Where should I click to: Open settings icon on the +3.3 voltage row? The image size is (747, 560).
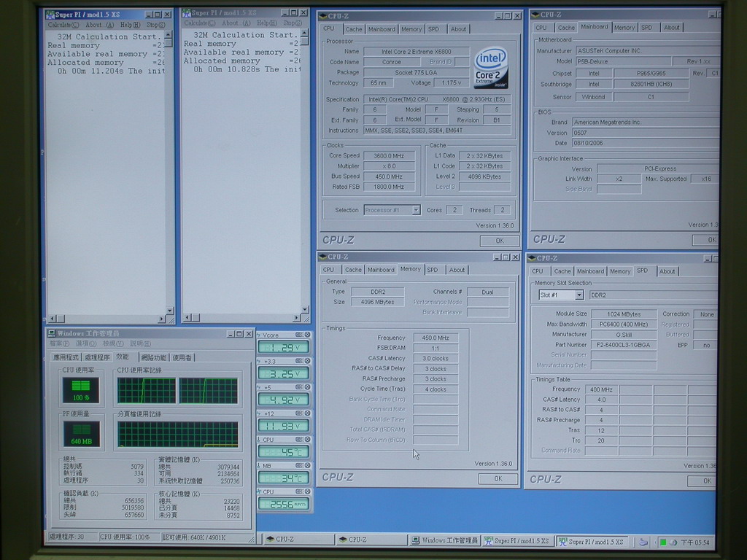(299, 361)
